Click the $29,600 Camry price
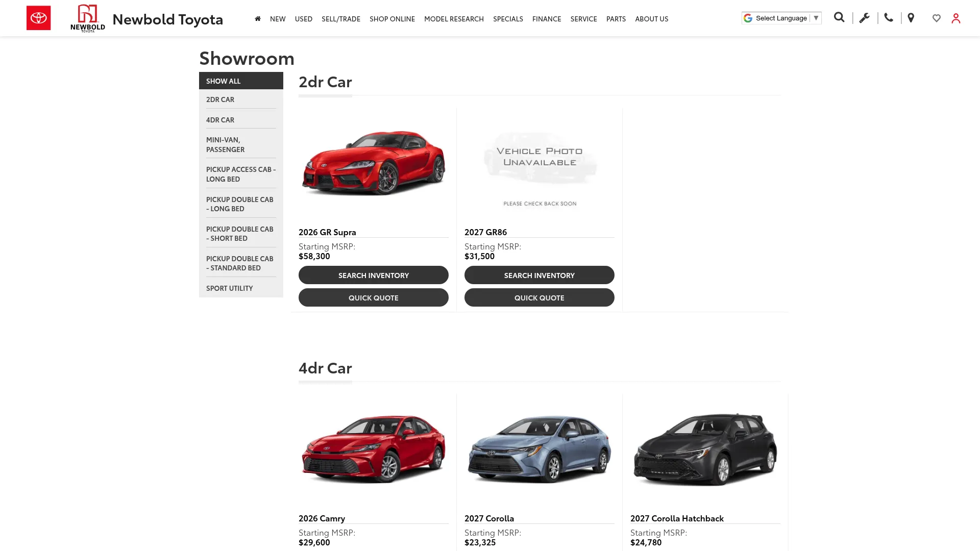This screenshot has width=980, height=551. (x=314, y=542)
